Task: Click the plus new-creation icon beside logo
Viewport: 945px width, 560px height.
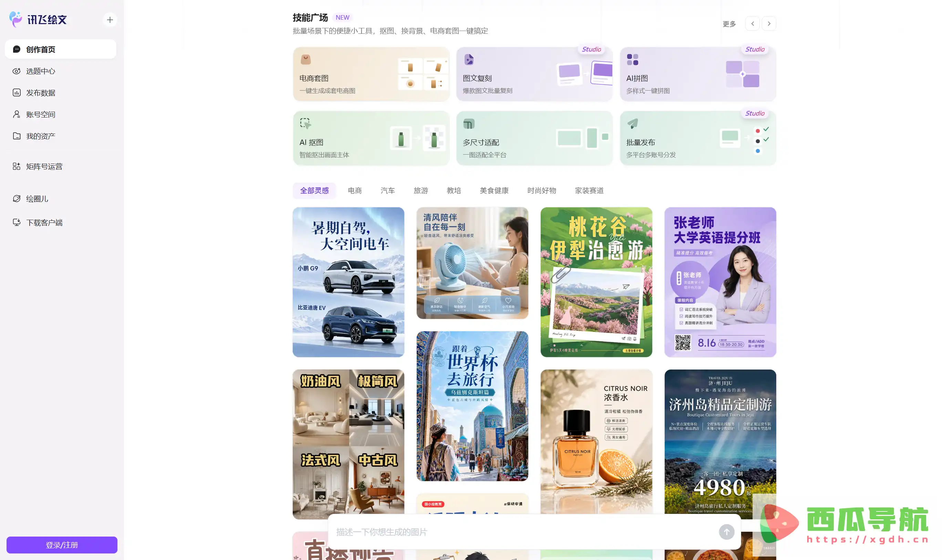Action: (110, 20)
